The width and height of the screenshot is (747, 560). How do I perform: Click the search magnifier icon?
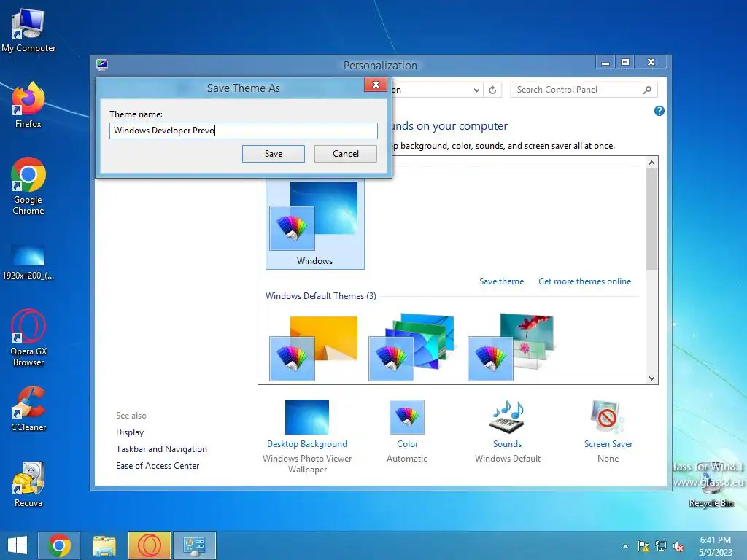pos(647,90)
